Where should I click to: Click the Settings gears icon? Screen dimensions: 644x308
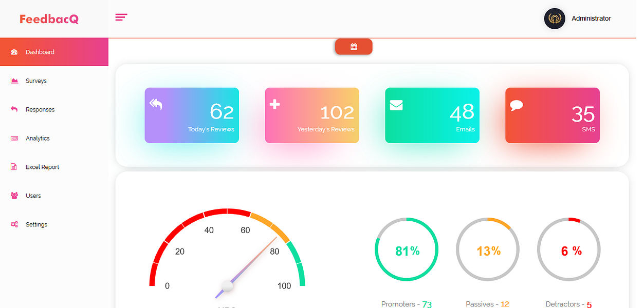tap(14, 224)
